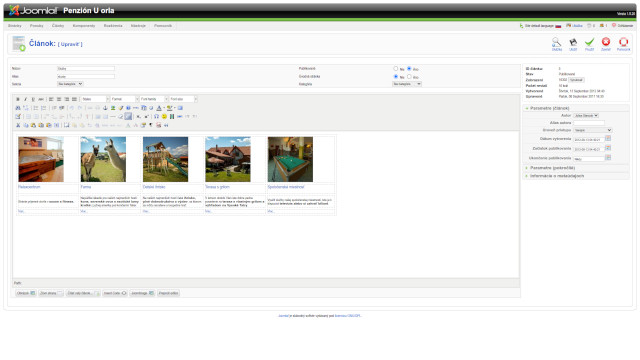Open the Styles dropdown in editor
640x360 pixels.
coord(95,99)
